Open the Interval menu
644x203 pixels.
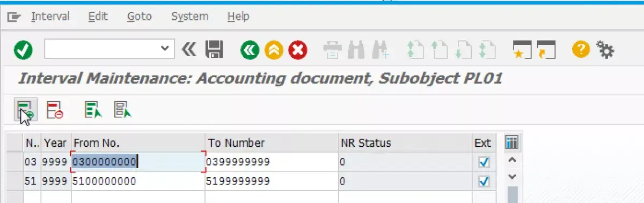click(50, 17)
